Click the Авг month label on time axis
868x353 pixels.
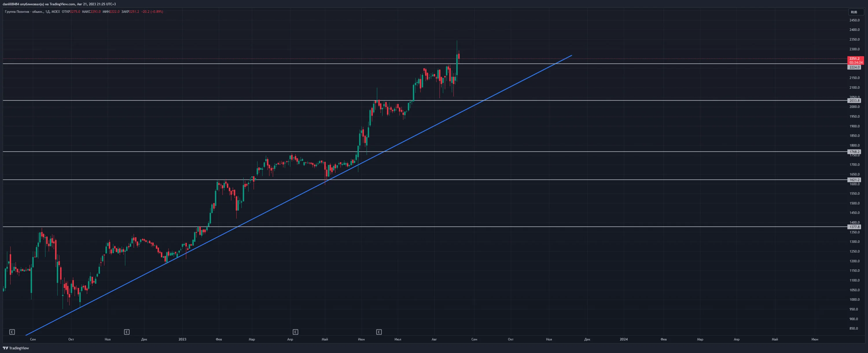[x=434, y=339]
